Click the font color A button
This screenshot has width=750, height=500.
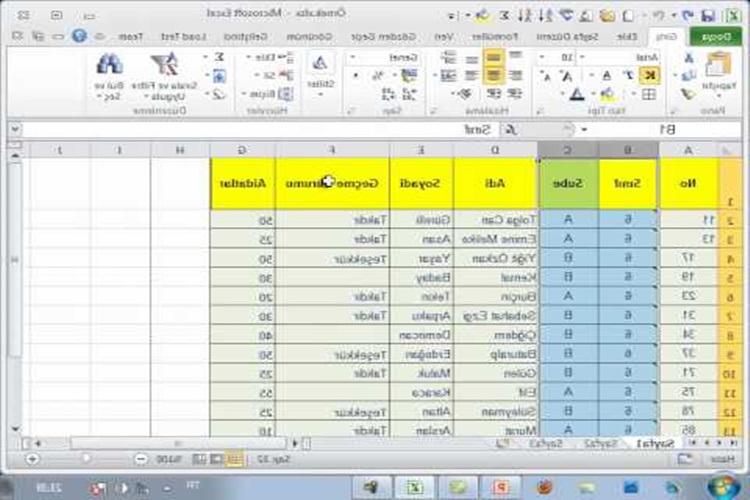tap(577, 94)
